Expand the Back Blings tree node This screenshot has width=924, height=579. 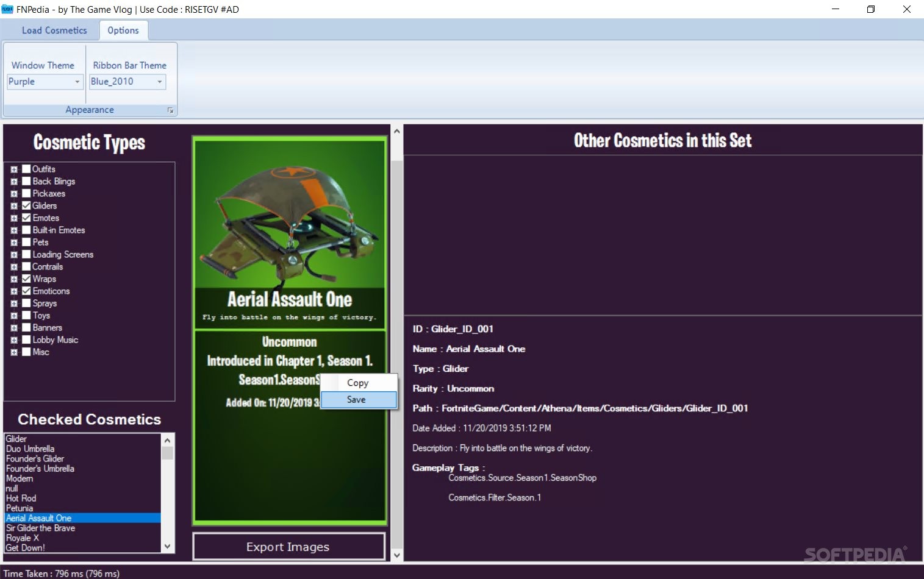tap(14, 182)
